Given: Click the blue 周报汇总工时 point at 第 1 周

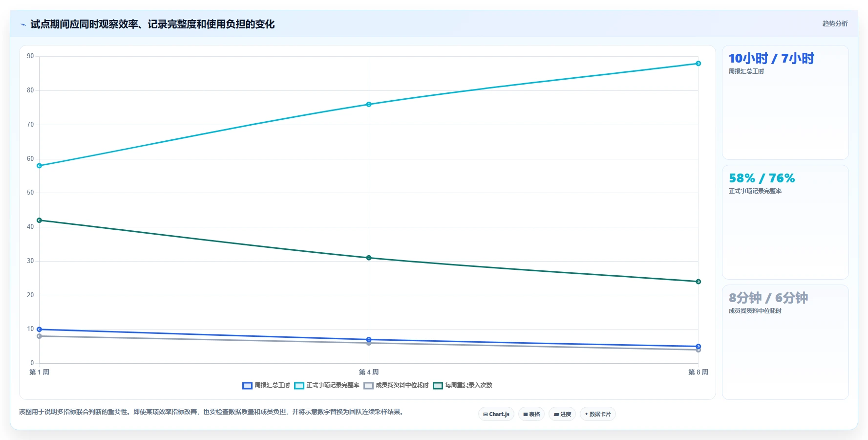Looking at the screenshot, I should [x=40, y=330].
